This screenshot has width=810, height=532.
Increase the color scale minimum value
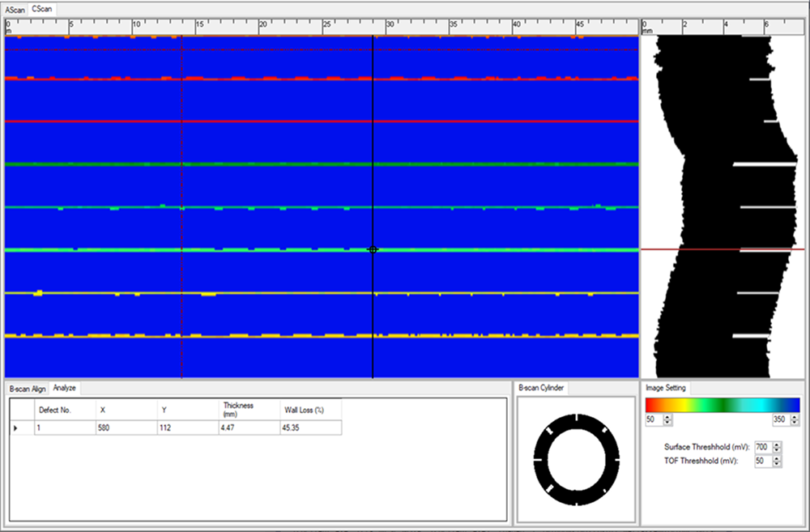point(667,417)
